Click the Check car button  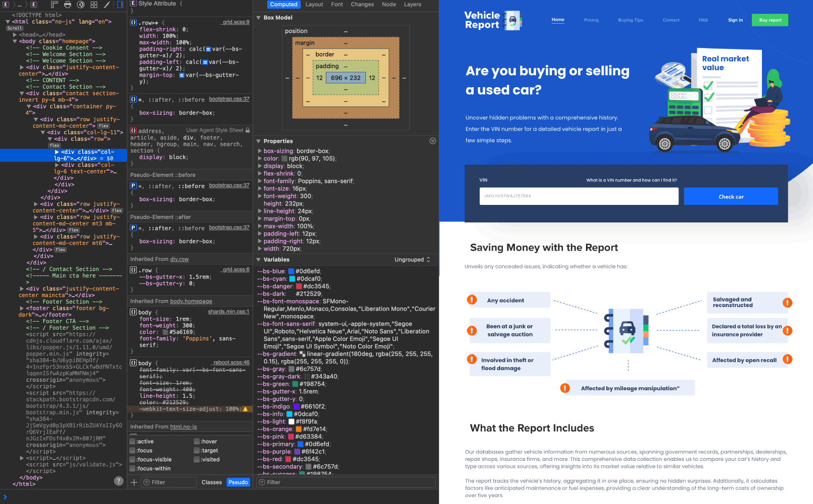click(730, 196)
